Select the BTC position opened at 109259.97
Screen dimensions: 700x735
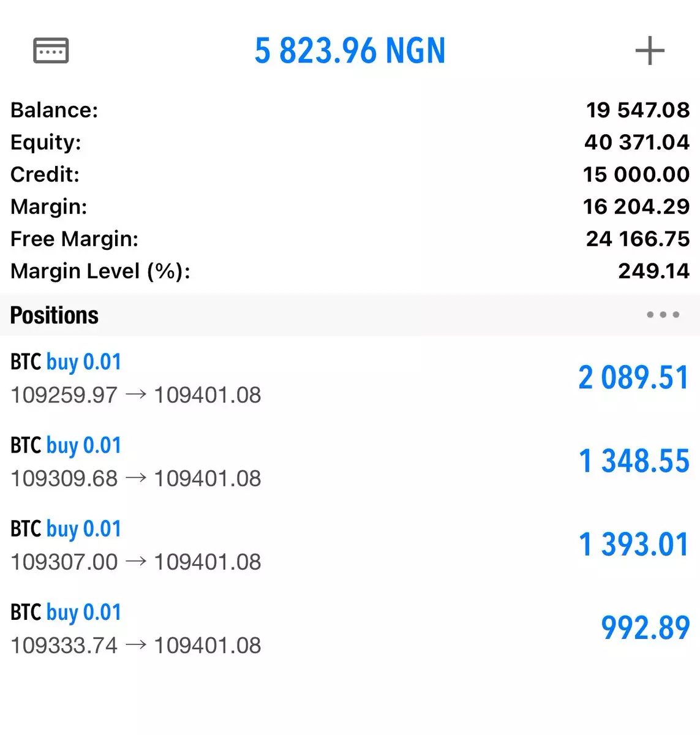[136, 379]
